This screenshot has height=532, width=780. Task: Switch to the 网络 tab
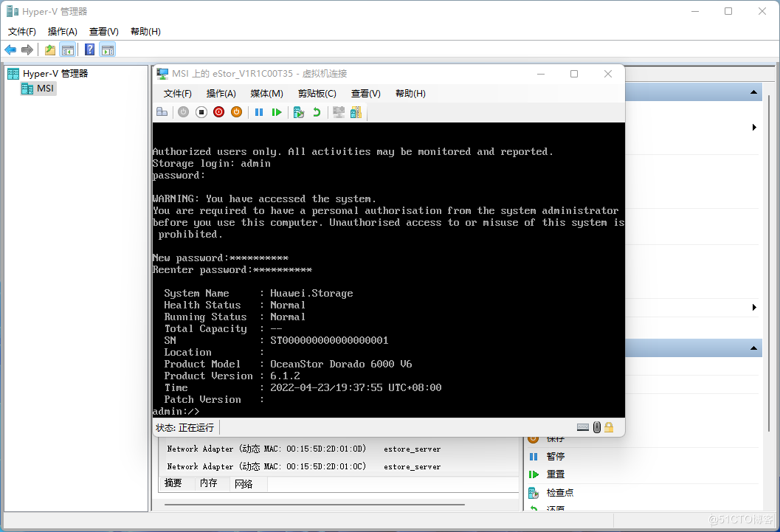coord(244,483)
